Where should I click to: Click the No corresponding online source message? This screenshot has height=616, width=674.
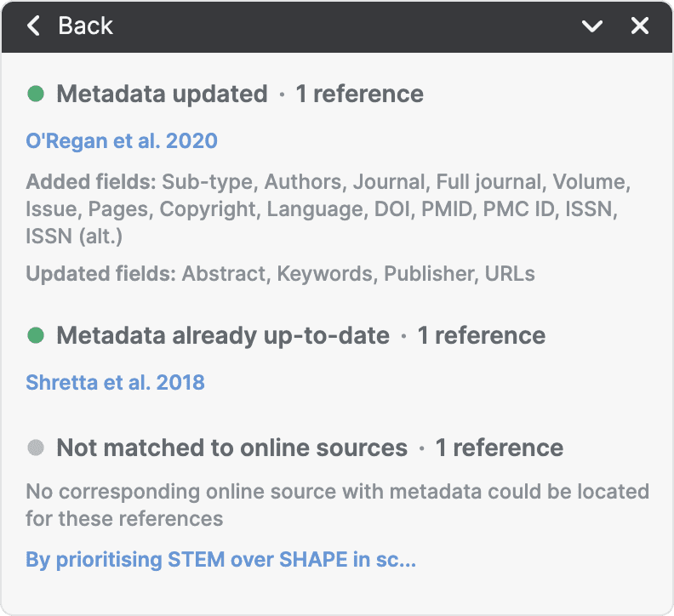(x=337, y=505)
